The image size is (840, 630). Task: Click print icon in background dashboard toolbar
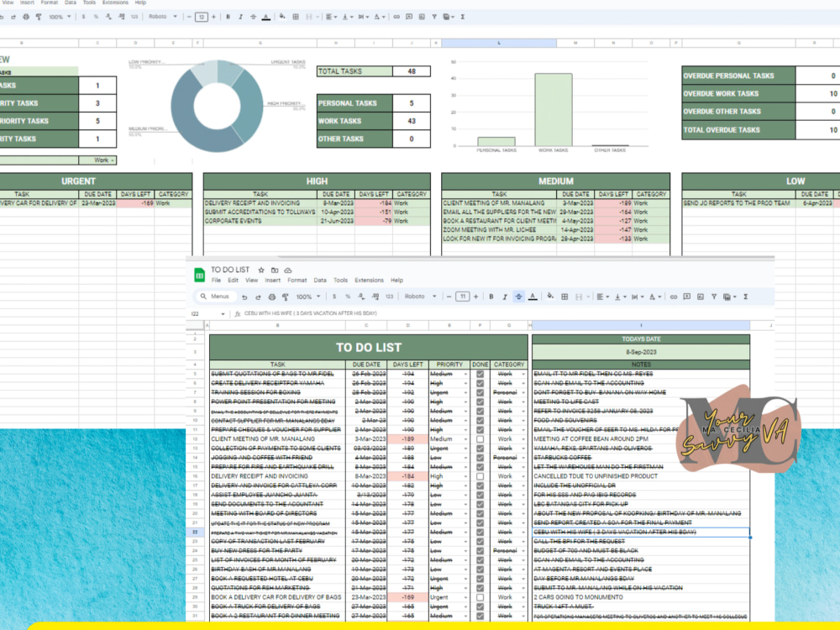pyautogui.click(x=26, y=17)
